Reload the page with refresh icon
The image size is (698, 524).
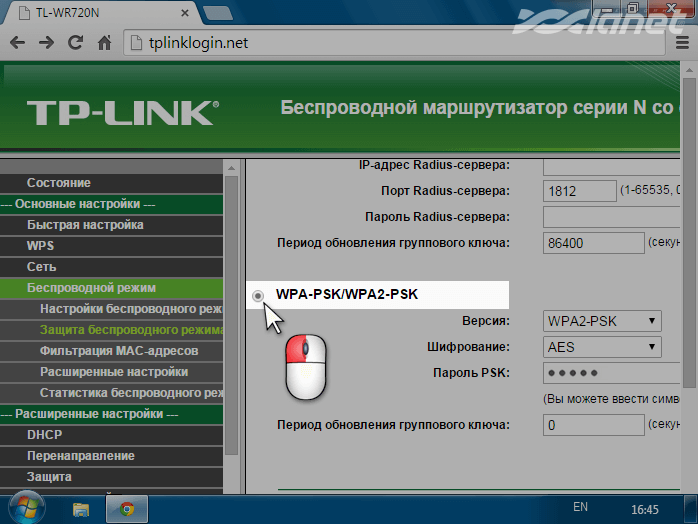[x=75, y=42]
